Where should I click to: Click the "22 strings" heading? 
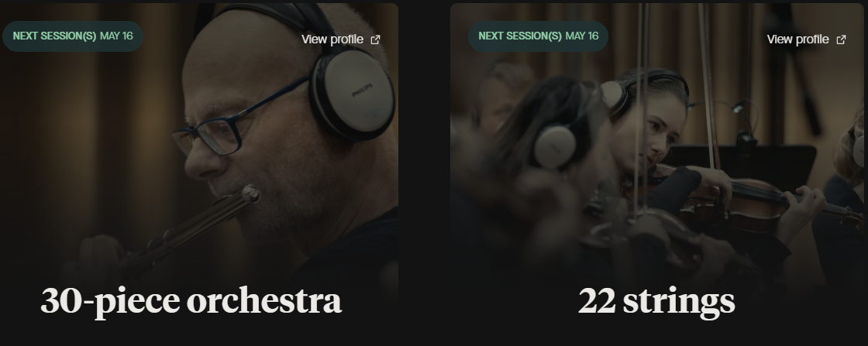(x=656, y=301)
